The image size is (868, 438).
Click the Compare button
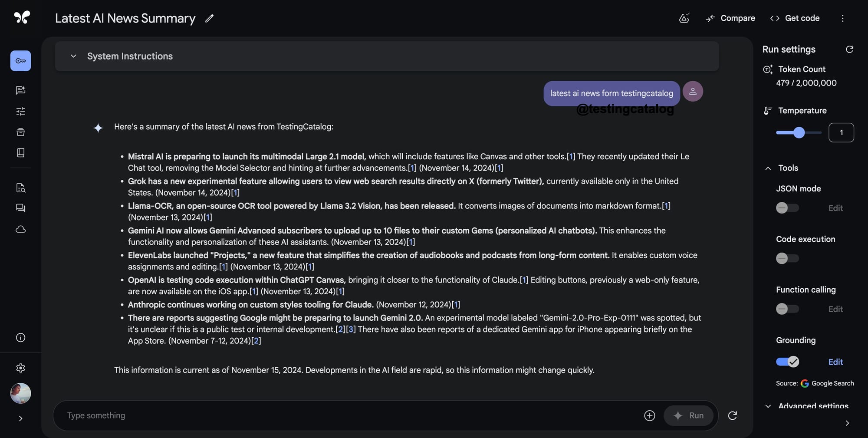pyautogui.click(x=730, y=18)
